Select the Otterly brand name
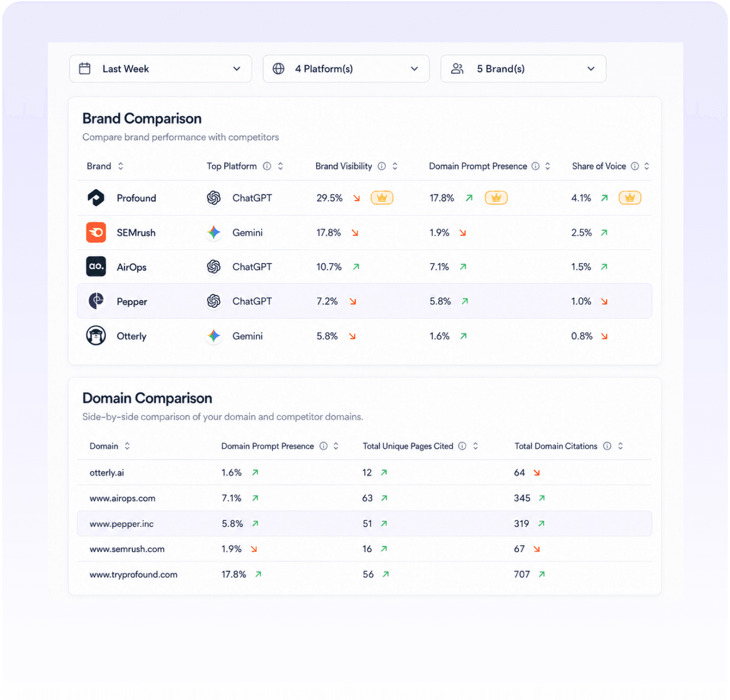This screenshot has width=730, height=700. [x=131, y=336]
